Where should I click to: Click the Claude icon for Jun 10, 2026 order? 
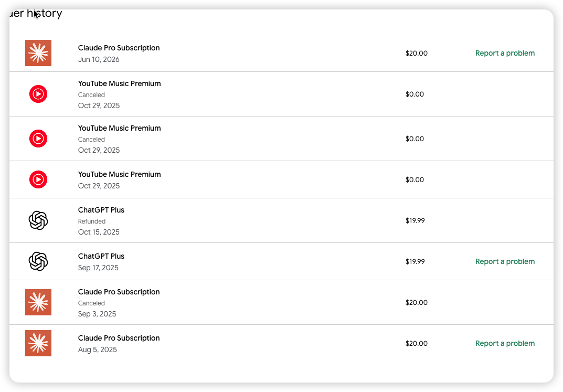pyautogui.click(x=38, y=53)
